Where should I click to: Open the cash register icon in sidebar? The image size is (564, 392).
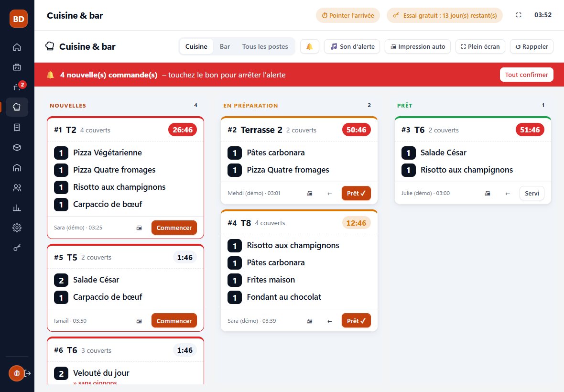(x=17, y=67)
